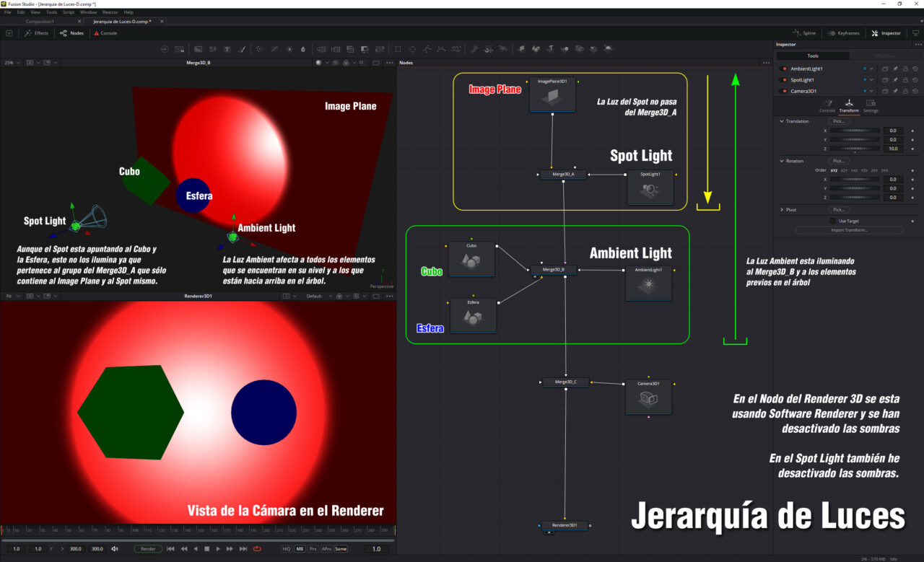Image resolution: width=924 pixels, height=562 pixels.
Task: Open the Script menu
Action: coord(69,12)
